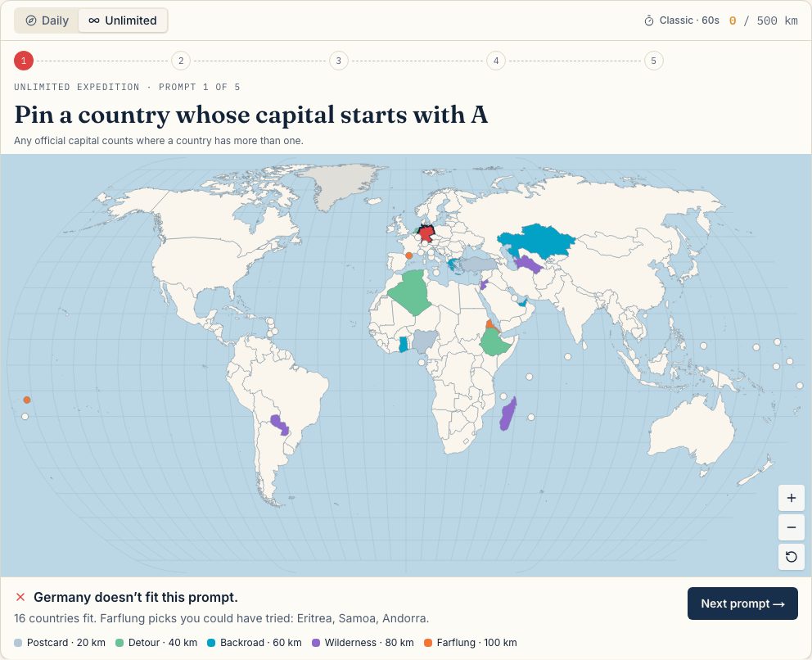The image size is (812, 660).
Task: Select the Unlimited mode tab
Action: click(x=123, y=20)
